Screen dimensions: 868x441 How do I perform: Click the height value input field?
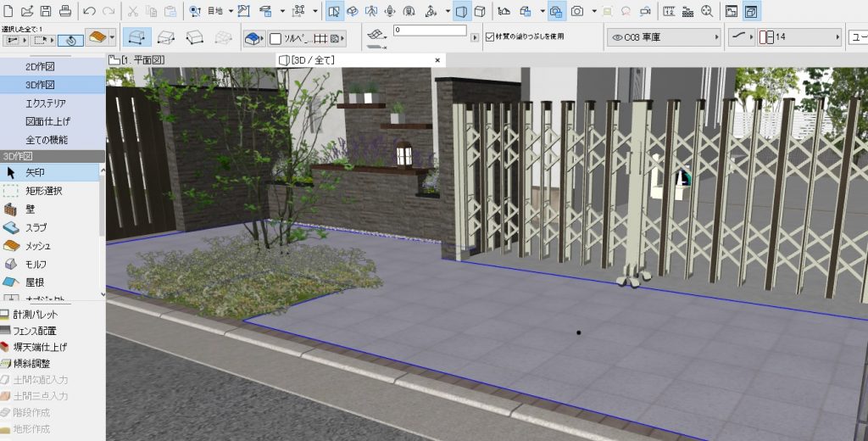[x=429, y=31]
